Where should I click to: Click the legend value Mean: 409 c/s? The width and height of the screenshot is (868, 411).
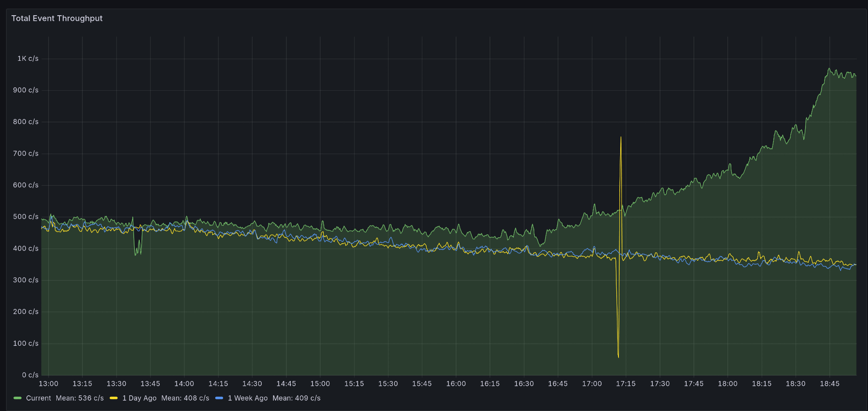tap(296, 398)
